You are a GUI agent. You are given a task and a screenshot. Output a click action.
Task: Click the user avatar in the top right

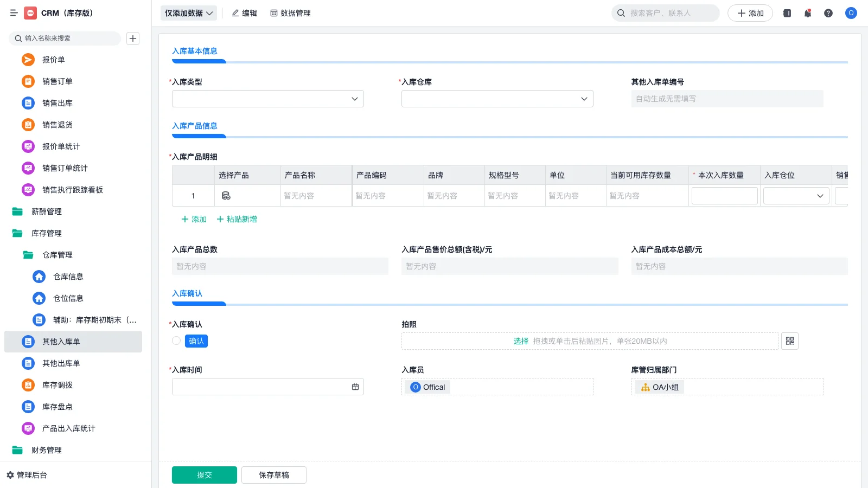[x=851, y=13]
